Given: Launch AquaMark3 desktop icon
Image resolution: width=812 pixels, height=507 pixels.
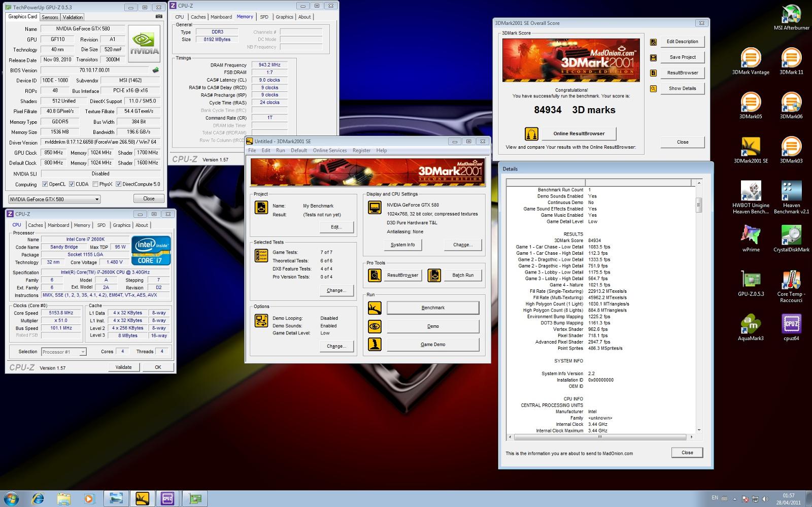Looking at the screenshot, I should point(751,327).
